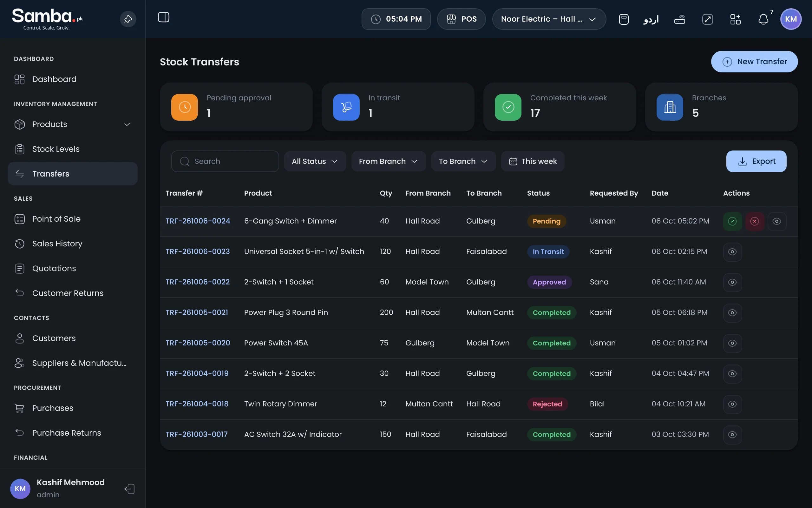Open the device connection icon
Viewport: 812px width, 508px height.
coord(680,19)
